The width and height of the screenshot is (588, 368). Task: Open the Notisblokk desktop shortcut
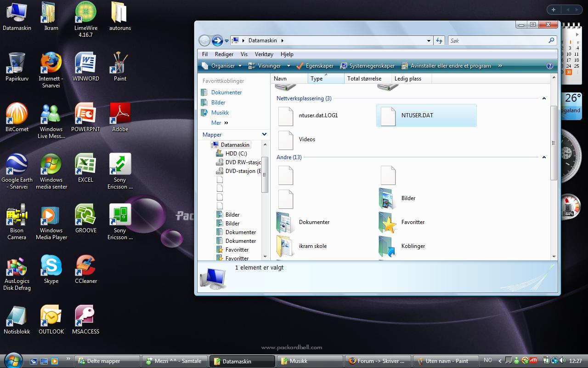17,320
